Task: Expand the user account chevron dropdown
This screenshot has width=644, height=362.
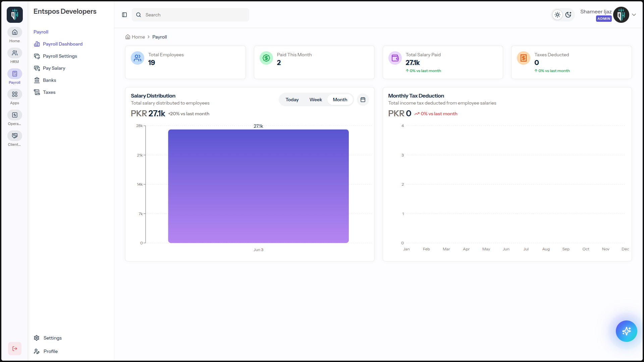Action: pos(634,15)
